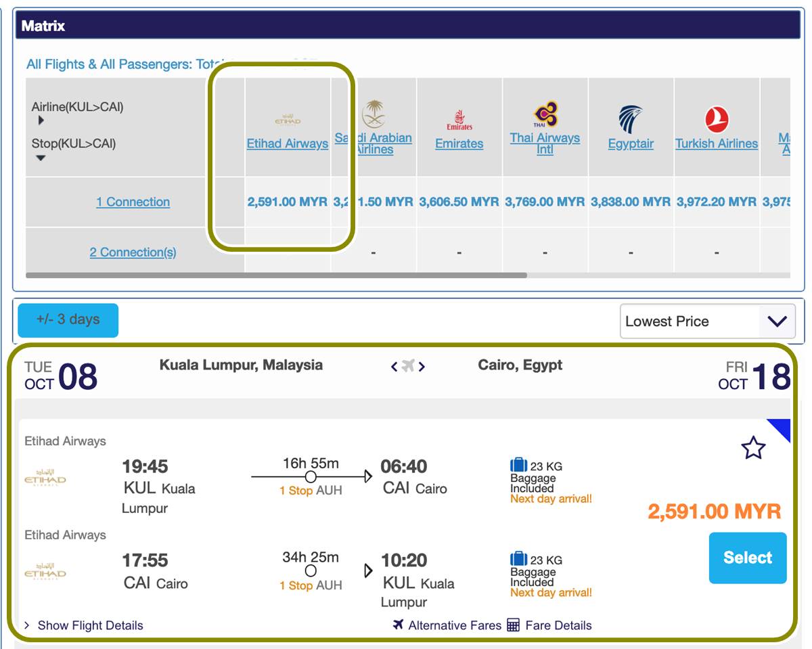Click the Egyptair logo

point(631,120)
